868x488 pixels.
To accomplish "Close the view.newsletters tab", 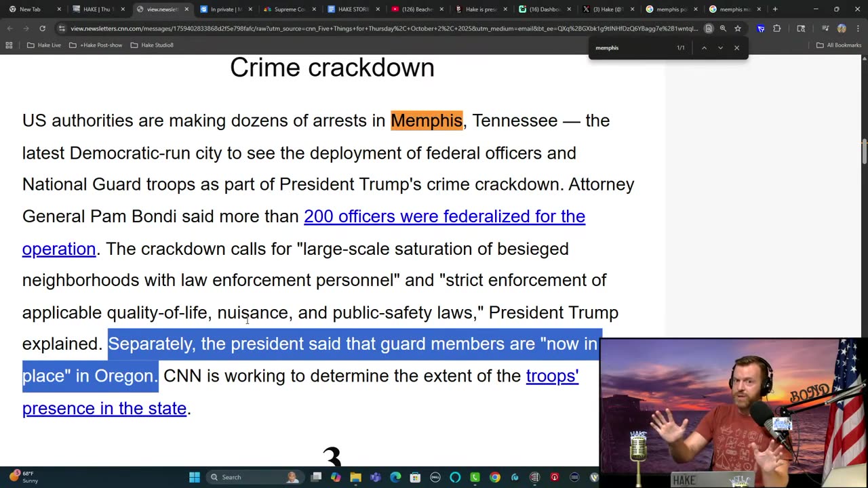I will point(186,9).
